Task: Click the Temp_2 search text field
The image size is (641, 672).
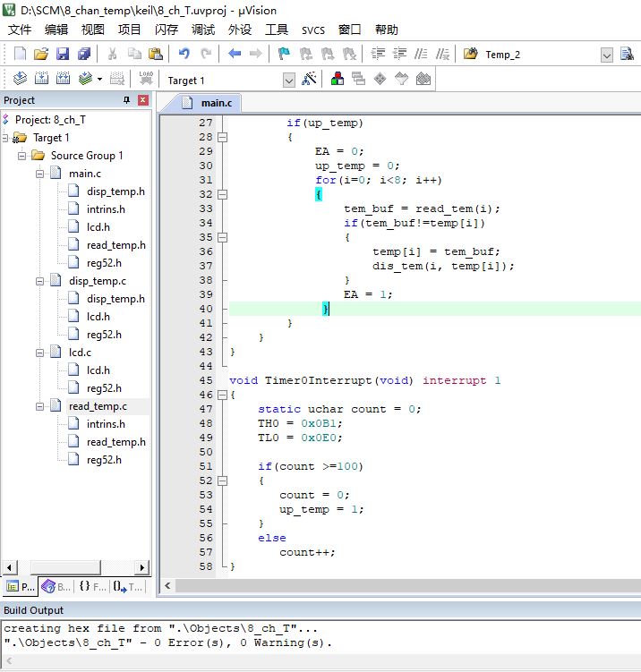Action: click(542, 55)
